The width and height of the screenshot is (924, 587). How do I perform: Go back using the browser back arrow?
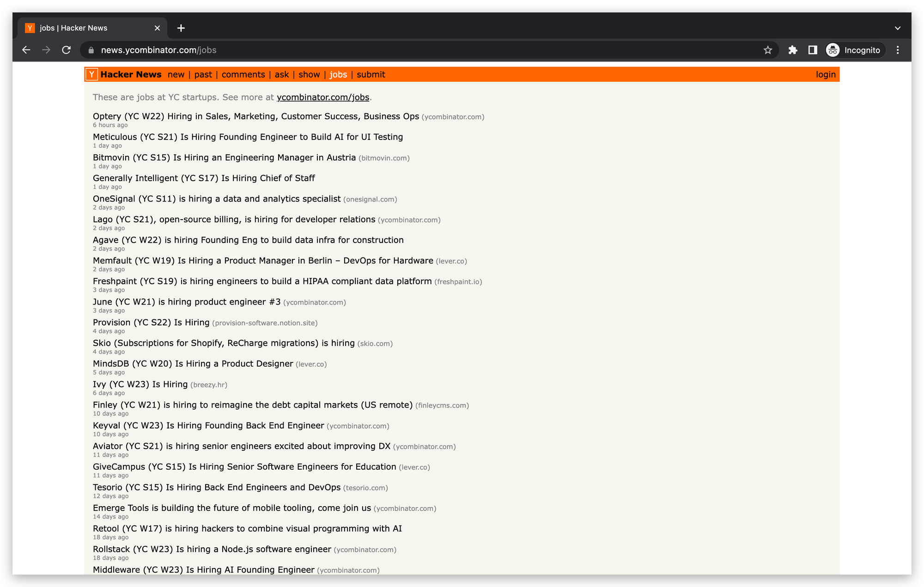(26, 50)
